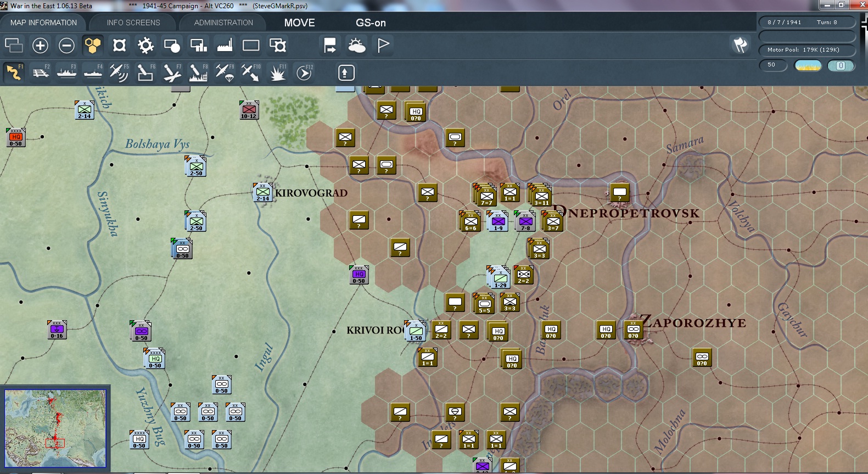
Task: Switch to the ADMINISTRATION tab
Action: (x=223, y=23)
